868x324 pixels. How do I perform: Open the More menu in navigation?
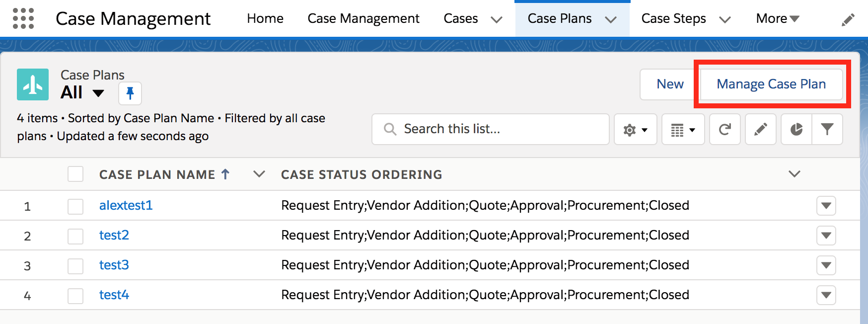777,18
